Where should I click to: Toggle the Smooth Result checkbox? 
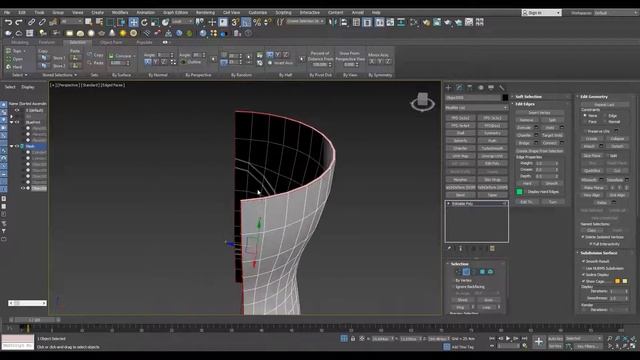coord(583,261)
